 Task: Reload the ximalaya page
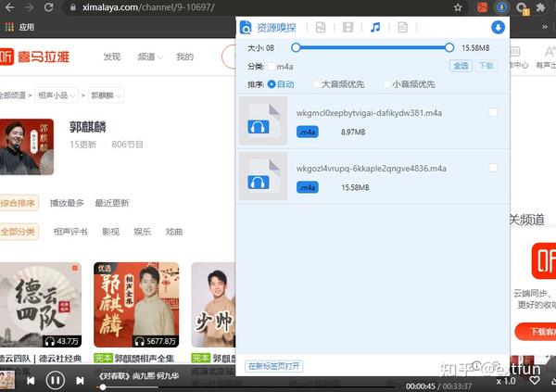[x=49, y=7]
